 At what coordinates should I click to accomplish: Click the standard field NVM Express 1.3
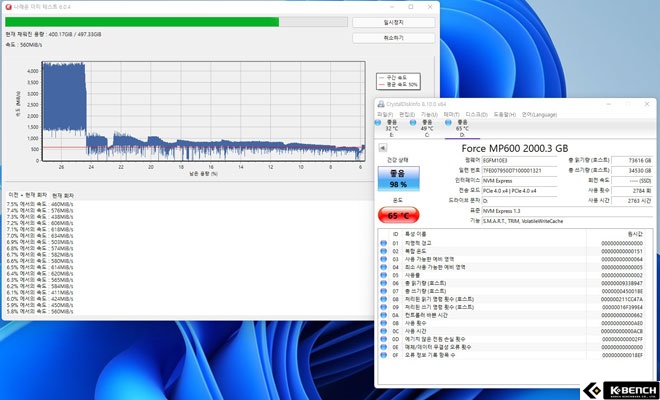[567, 211]
